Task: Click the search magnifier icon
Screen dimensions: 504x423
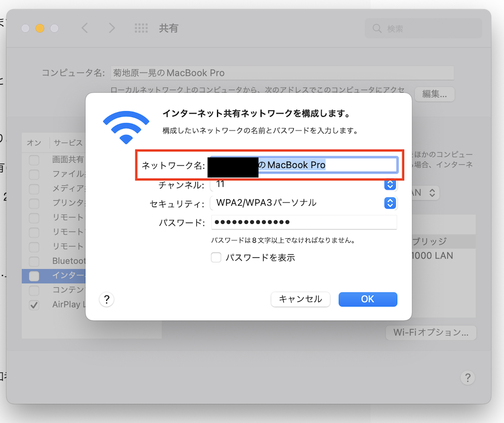Action: pyautogui.click(x=377, y=28)
